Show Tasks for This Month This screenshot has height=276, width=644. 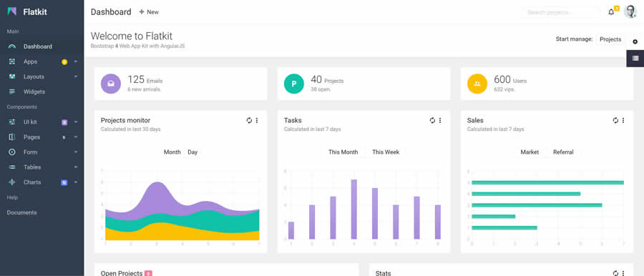pos(343,152)
